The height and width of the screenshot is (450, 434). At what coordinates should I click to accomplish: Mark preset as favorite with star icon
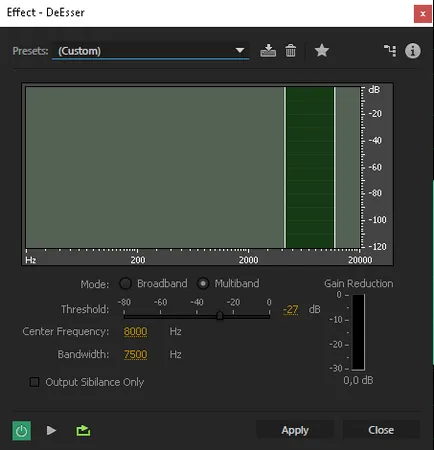click(x=322, y=51)
